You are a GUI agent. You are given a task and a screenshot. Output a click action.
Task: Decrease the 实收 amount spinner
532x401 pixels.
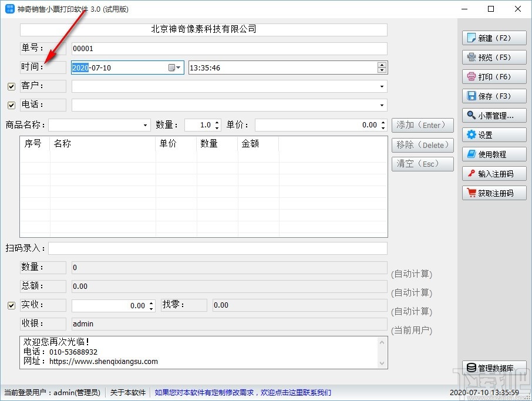[151, 308]
